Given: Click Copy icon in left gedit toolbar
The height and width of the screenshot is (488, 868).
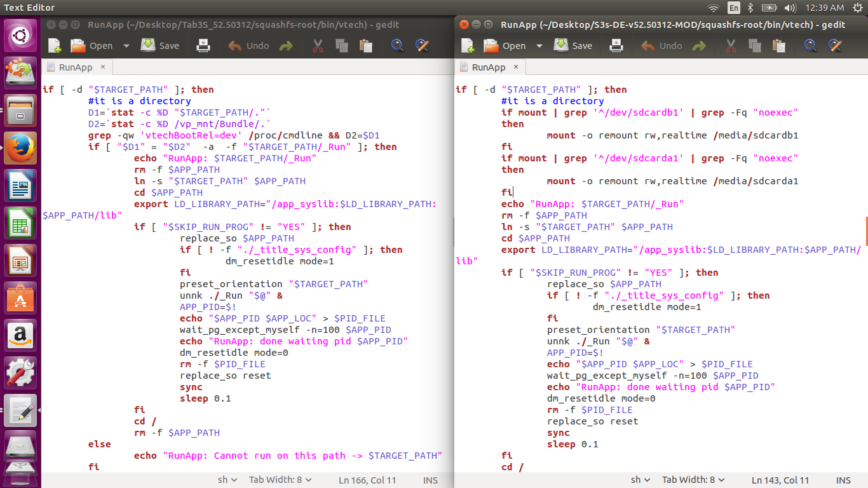Looking at the screenshot, I should point(341,46).
